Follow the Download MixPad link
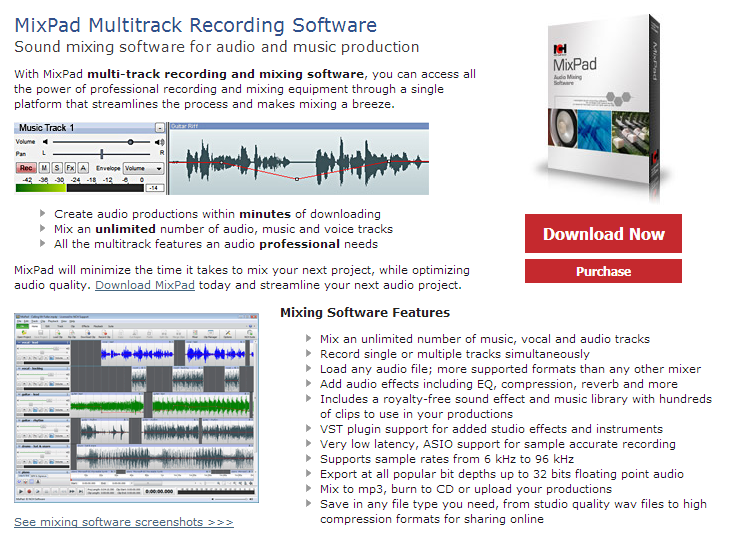The image size is (738, 560). (x=145, y=285)
